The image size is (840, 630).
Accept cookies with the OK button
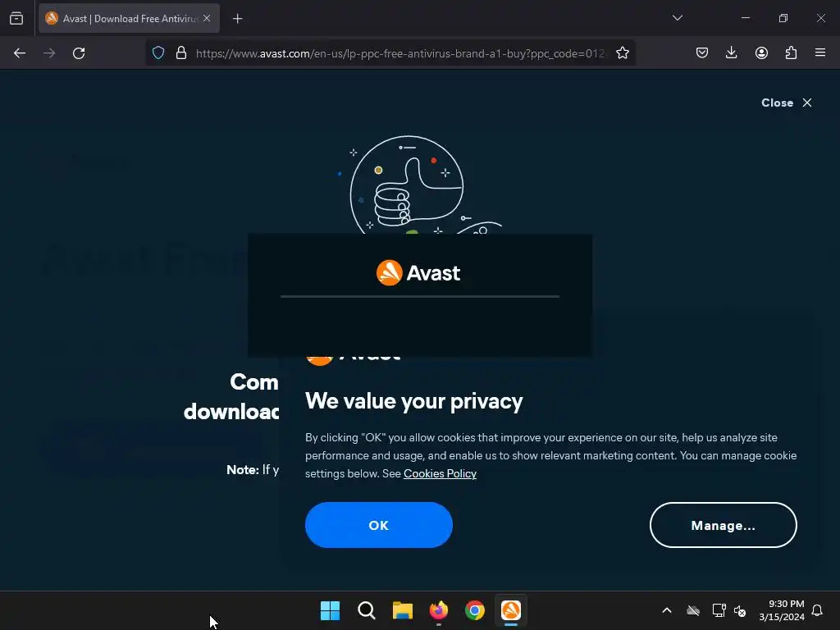tap(379, 525)
